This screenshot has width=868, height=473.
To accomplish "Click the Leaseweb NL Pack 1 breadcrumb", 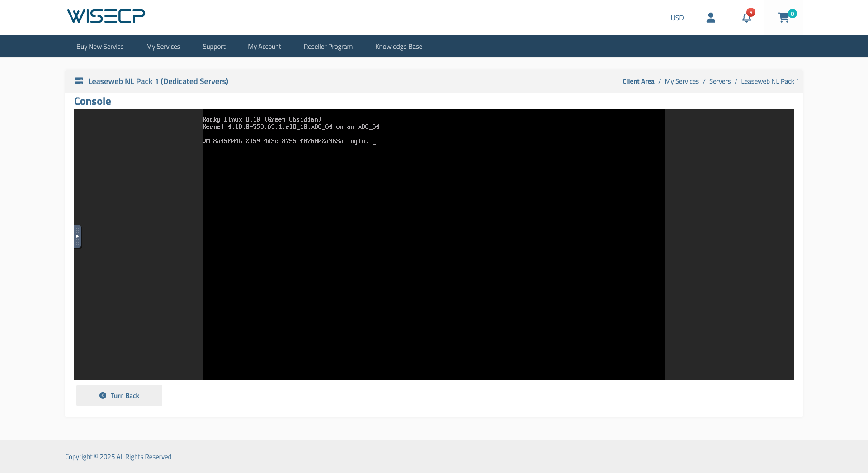I will [x=770, y=81].
